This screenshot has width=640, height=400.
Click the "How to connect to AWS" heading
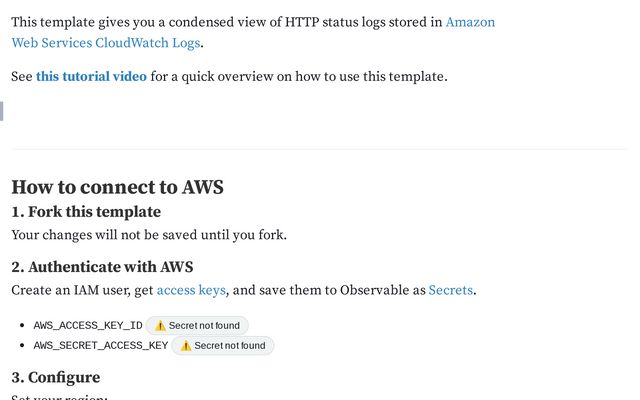click(x=117, y=187)
